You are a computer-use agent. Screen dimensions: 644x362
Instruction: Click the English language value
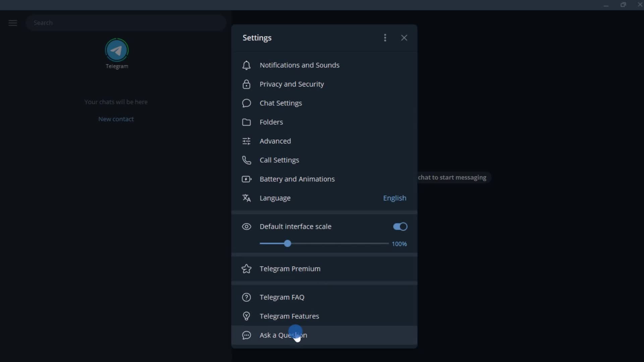click(x=394, y=198)
